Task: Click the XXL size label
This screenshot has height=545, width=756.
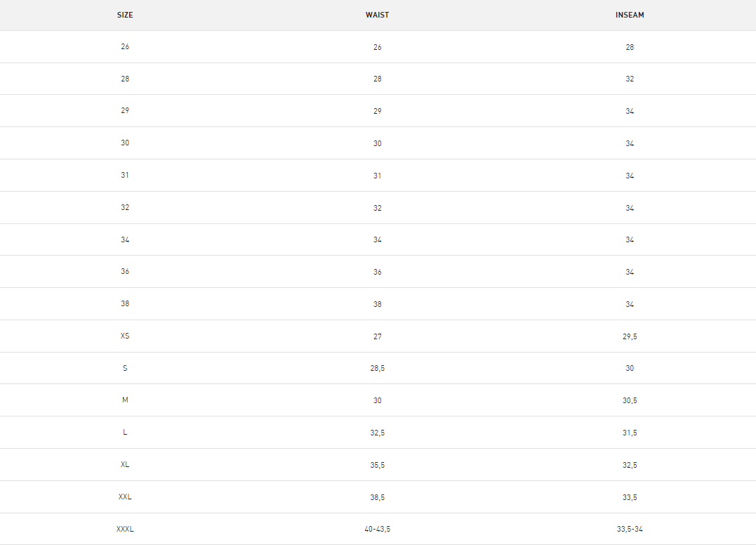Action: click(125, 497)
